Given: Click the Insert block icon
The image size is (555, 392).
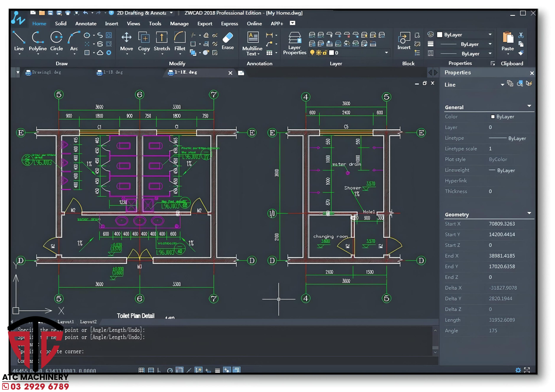Looking at the screenshot, I should coord(404,38).
